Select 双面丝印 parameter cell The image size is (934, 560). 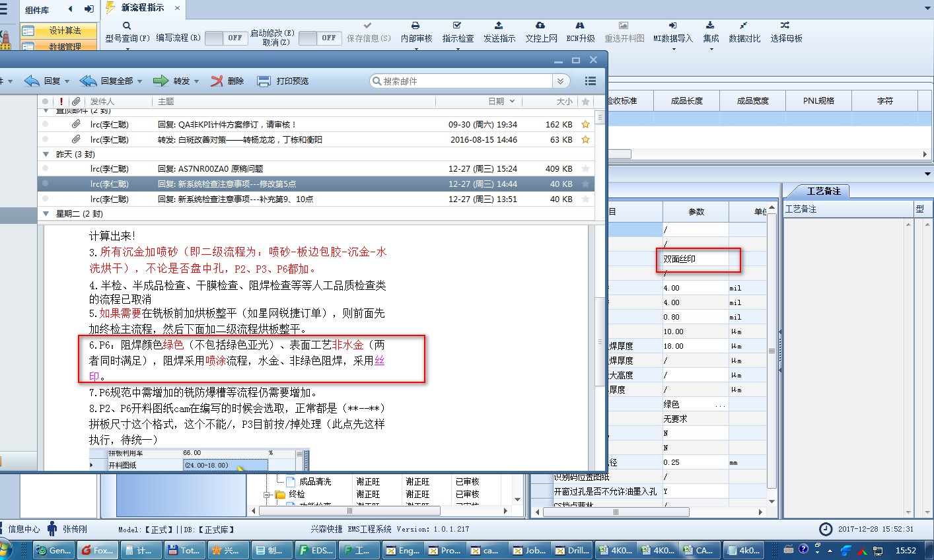point(696,259)
